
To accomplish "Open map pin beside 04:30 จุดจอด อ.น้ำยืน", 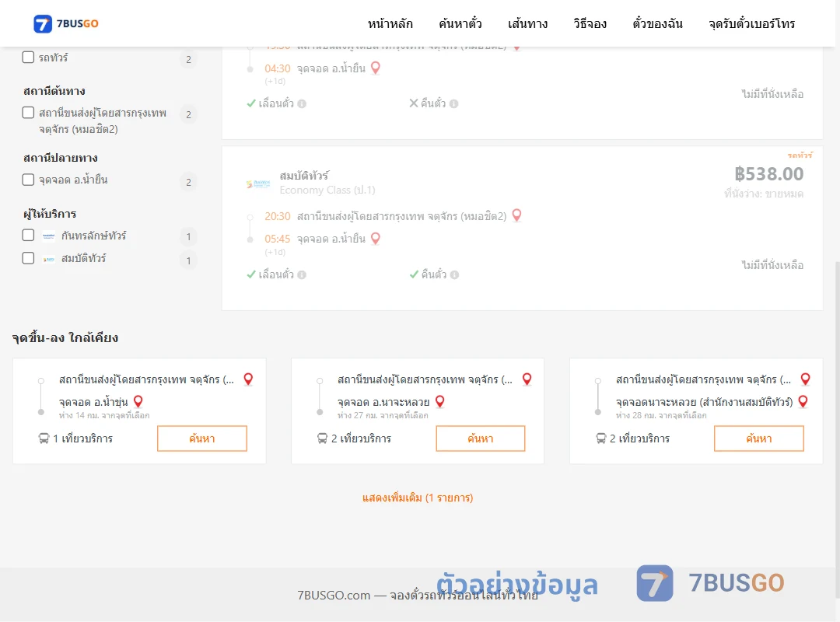I will coord(376,68).
